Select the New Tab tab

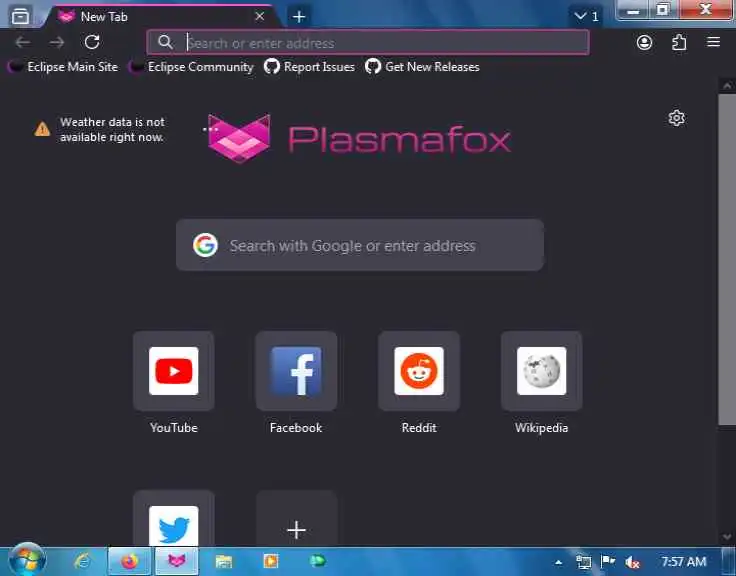pyautogui.click(x=162, y=17)
